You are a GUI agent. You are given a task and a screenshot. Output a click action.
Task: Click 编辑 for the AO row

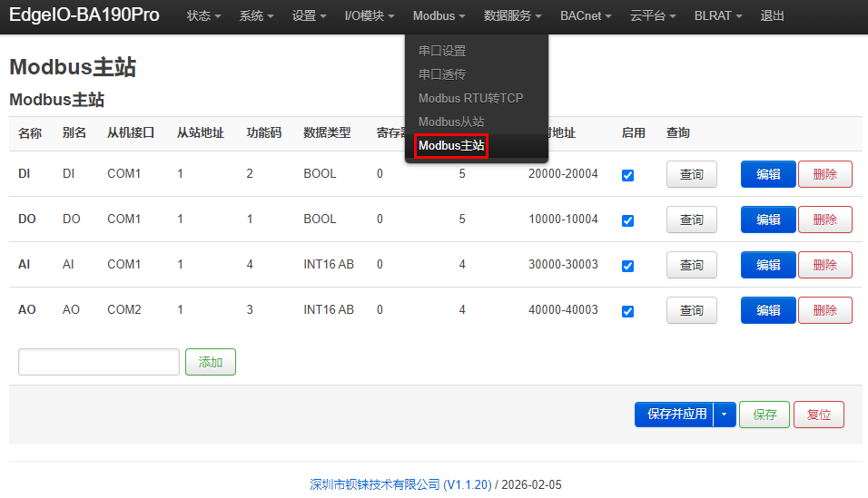coord(768,310)
